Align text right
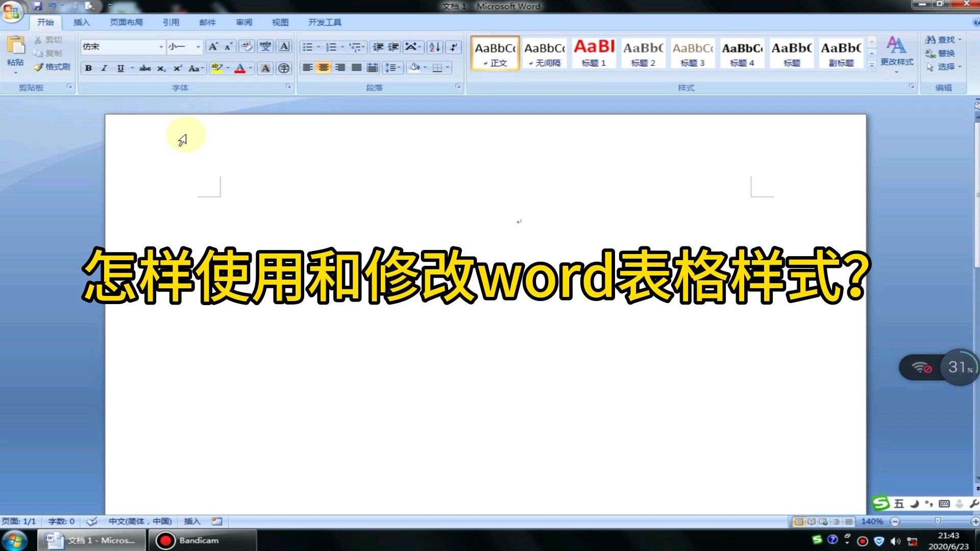 tap(340, 67)
